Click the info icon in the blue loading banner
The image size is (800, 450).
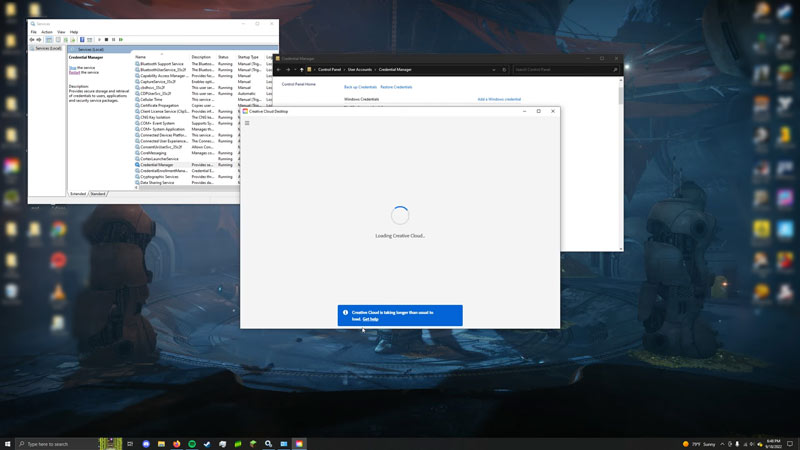pyautogui.click(x=345, y=312)
